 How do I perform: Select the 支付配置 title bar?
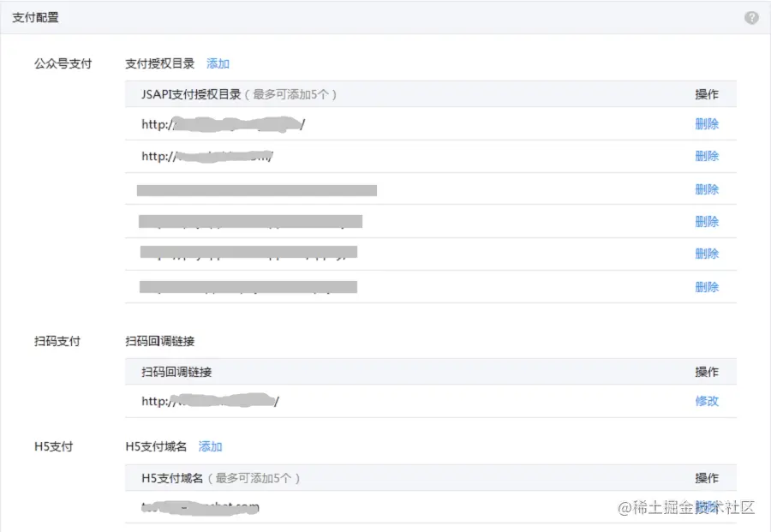[x=35, y=17]
